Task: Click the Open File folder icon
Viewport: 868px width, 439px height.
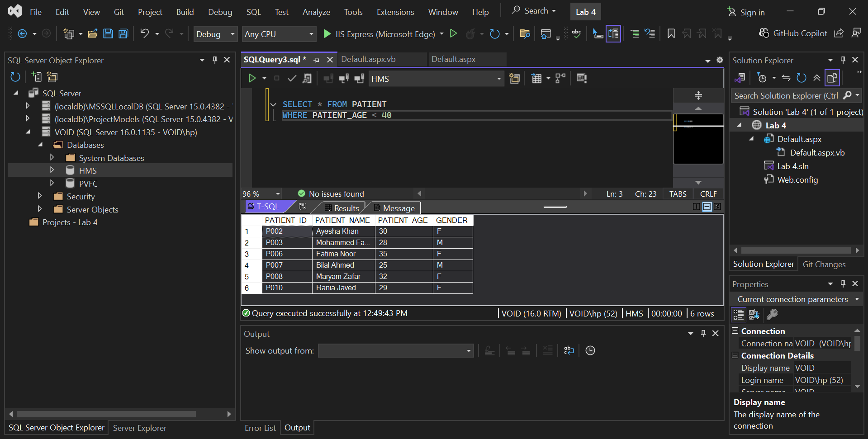Action: [x=93, y=34]
